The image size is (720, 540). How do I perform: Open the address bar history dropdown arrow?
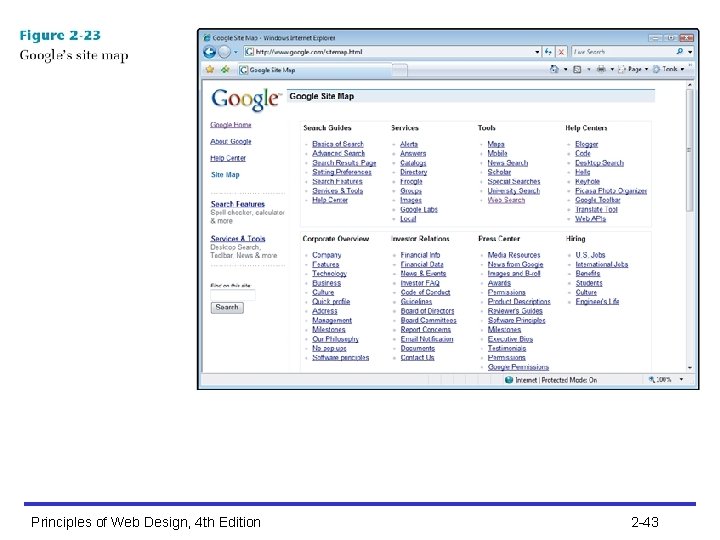(x=537, y=52)
